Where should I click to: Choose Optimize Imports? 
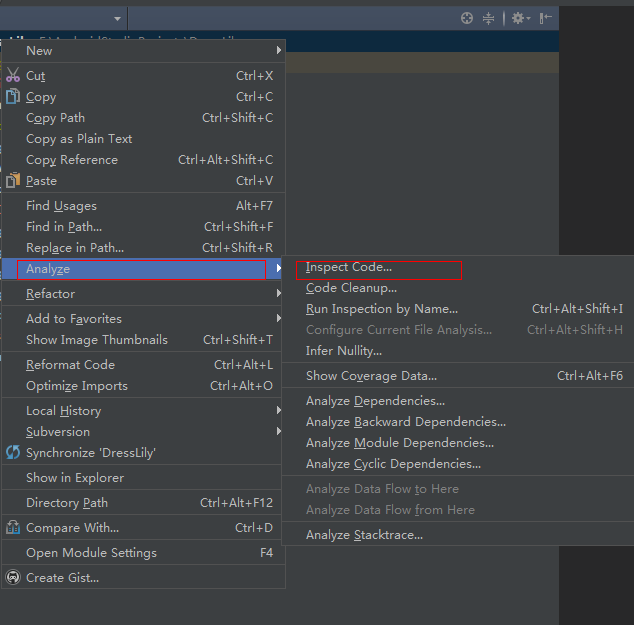click(x=144, y=386)
